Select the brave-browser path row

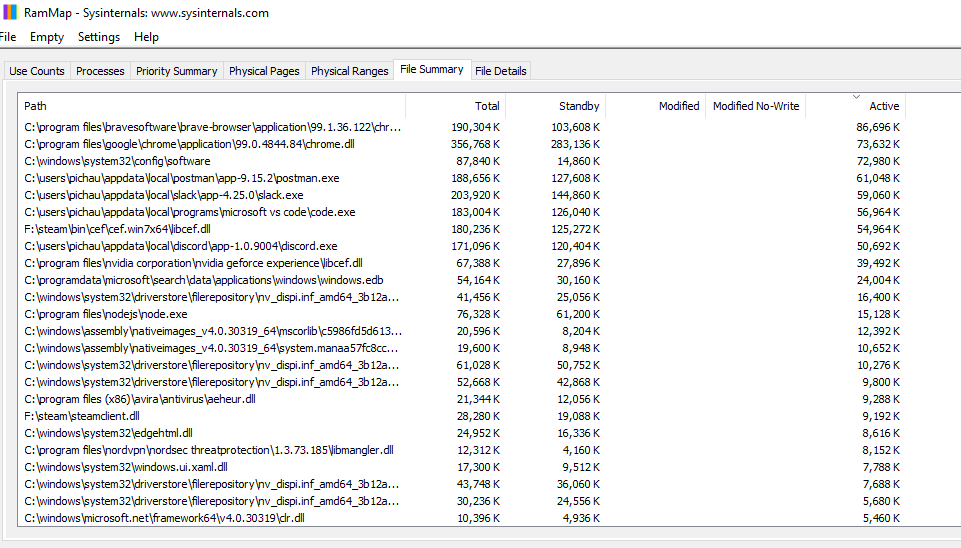pos(213,127)
